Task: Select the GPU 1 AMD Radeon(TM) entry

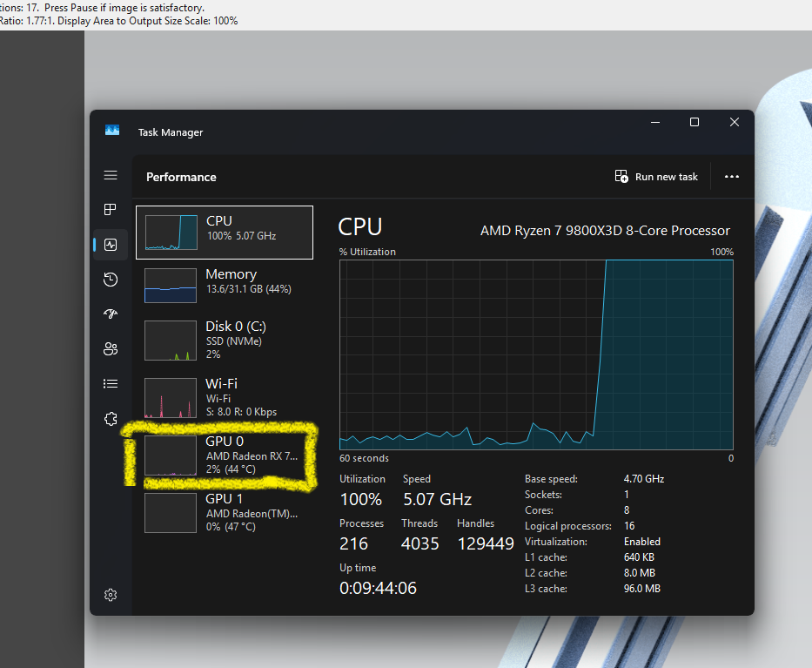Action: coord(225,512)
